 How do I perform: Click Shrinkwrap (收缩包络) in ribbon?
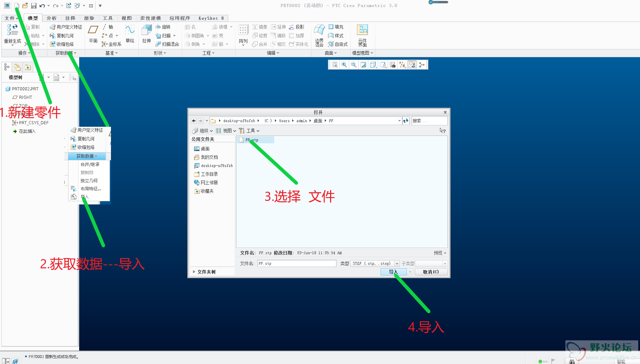tap(62, 44)
